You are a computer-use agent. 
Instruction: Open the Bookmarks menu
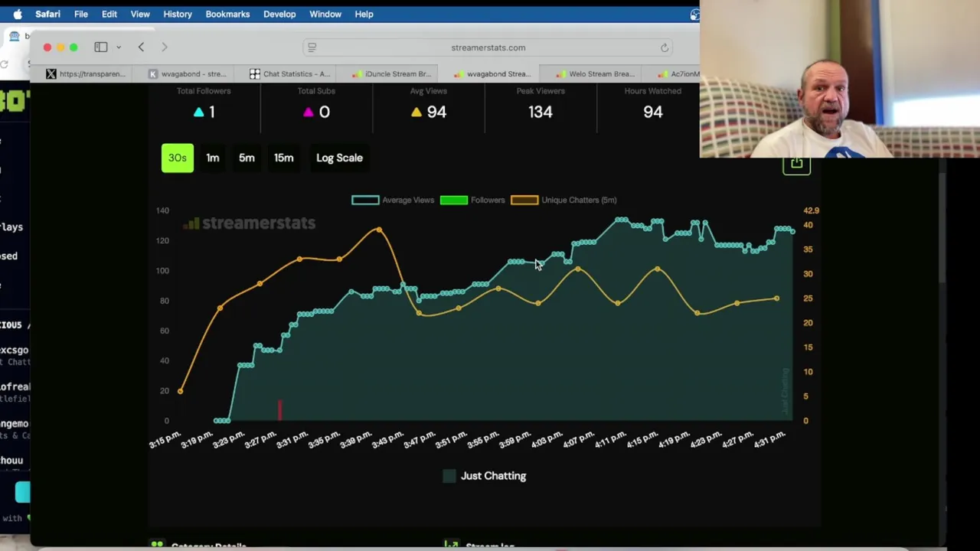pos(227,14)
